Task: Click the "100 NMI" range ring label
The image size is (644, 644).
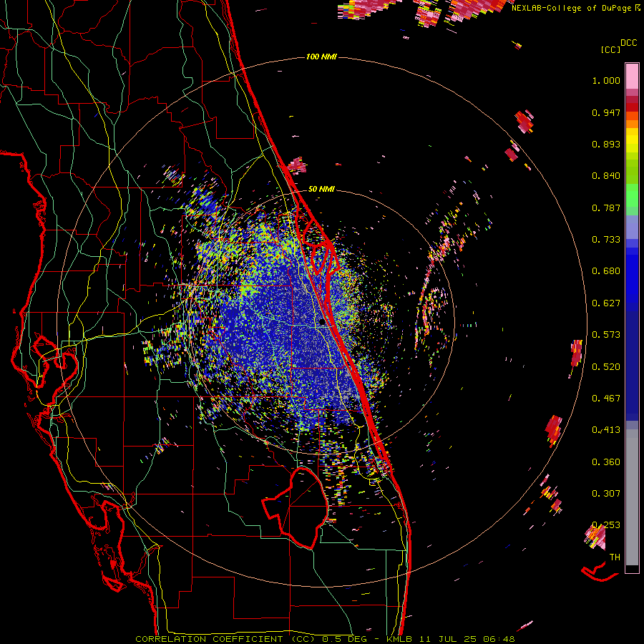Action: pyautogui.click(x=321, y=57)
